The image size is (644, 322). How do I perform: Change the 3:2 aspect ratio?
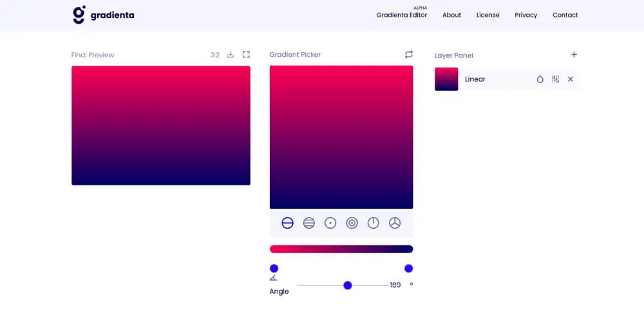click(x=215, y=55)
